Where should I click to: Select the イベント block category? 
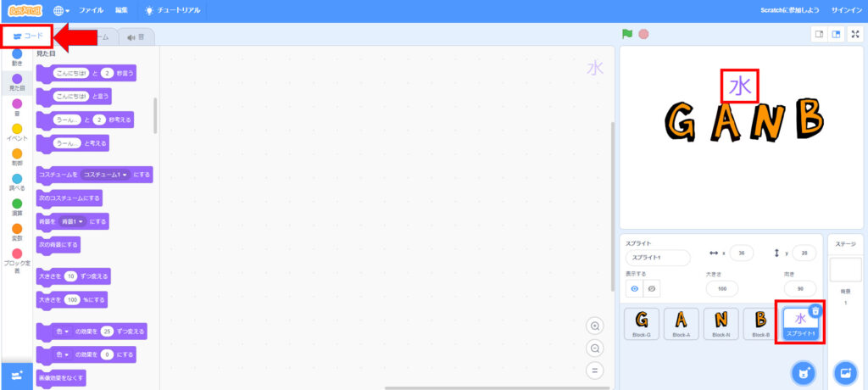click(17, 132)
